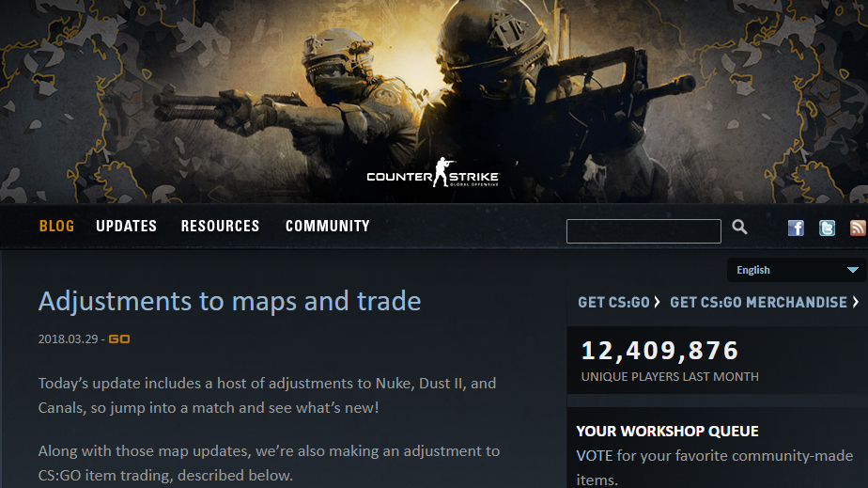The height and width of the screenshot is (488, 868).
Task: Click the Counter-Strike Global Offensive logo
Action: tap(433, 173)
